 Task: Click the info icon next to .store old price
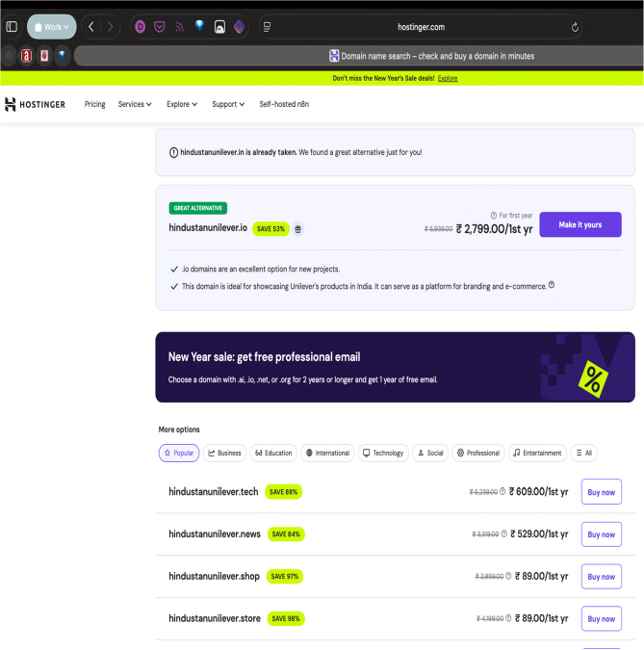pyautogui.click(x=508, y=618)
